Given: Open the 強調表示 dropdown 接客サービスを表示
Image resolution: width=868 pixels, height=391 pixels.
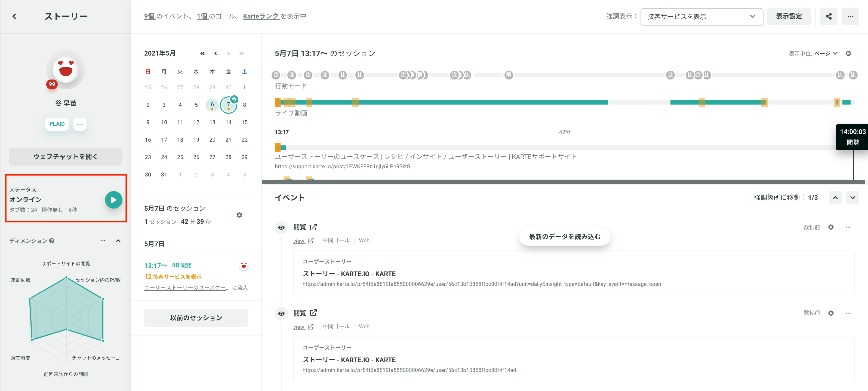Looking at the screenshot, I should [x=701, y=17].
